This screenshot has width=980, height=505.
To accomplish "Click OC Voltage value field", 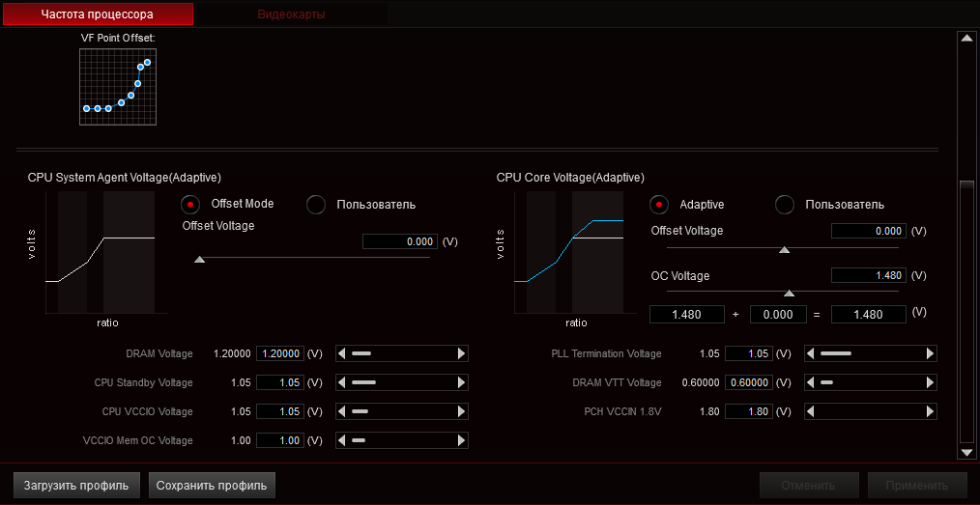I will pos(869,275).
